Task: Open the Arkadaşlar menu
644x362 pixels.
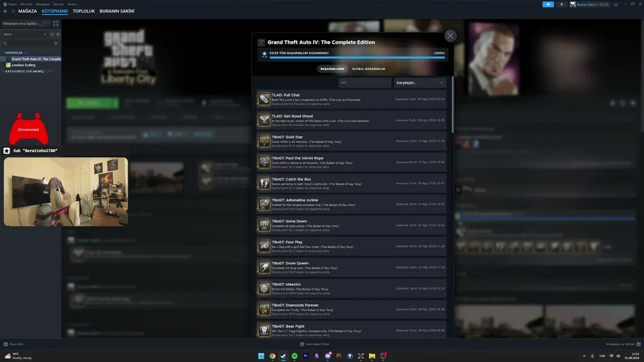Action: (x=43, y=4)
